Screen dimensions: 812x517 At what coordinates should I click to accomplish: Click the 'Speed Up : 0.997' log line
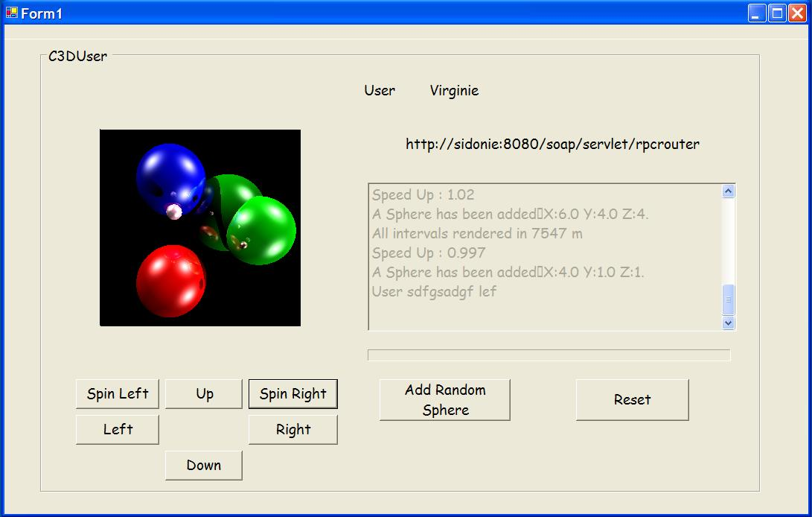pyautogui.click(x=429, y=253)
